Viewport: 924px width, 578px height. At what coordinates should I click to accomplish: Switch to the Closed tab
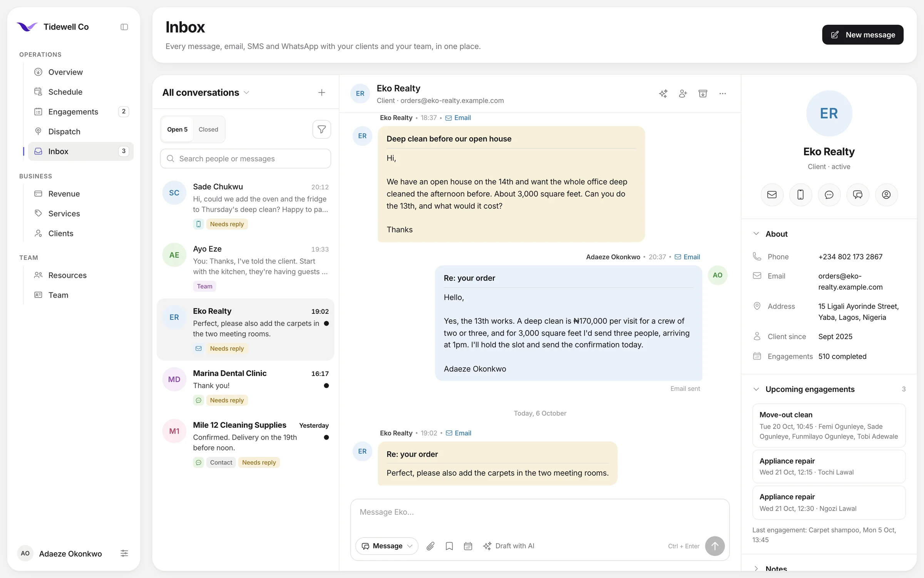208,129
